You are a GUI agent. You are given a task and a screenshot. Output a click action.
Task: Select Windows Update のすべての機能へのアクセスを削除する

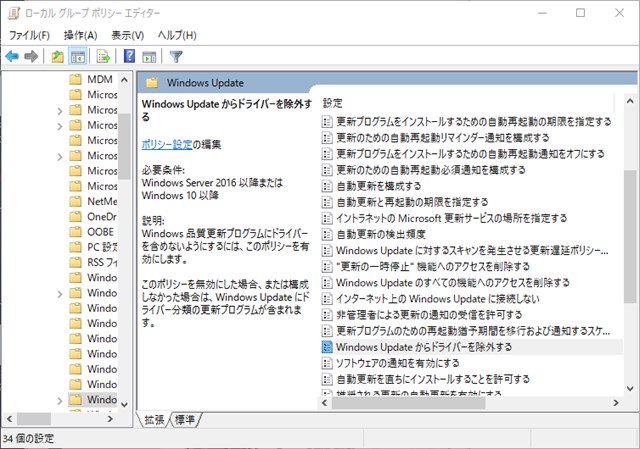tap(453, 282)
